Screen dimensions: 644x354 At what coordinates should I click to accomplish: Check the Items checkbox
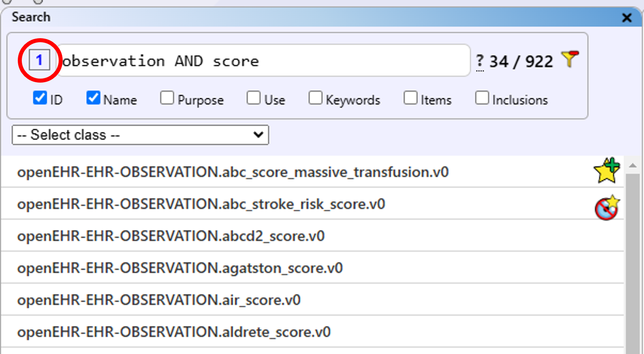[410, 98]
